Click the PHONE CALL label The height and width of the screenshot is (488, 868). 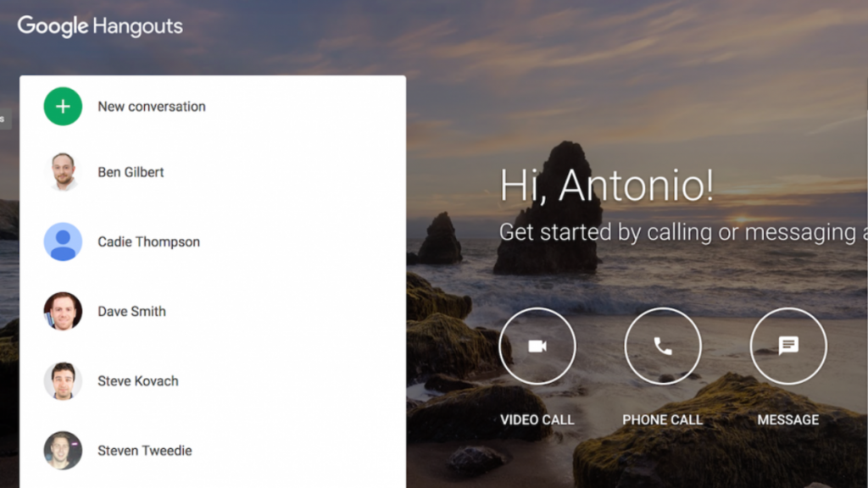[x=663, y=420]
